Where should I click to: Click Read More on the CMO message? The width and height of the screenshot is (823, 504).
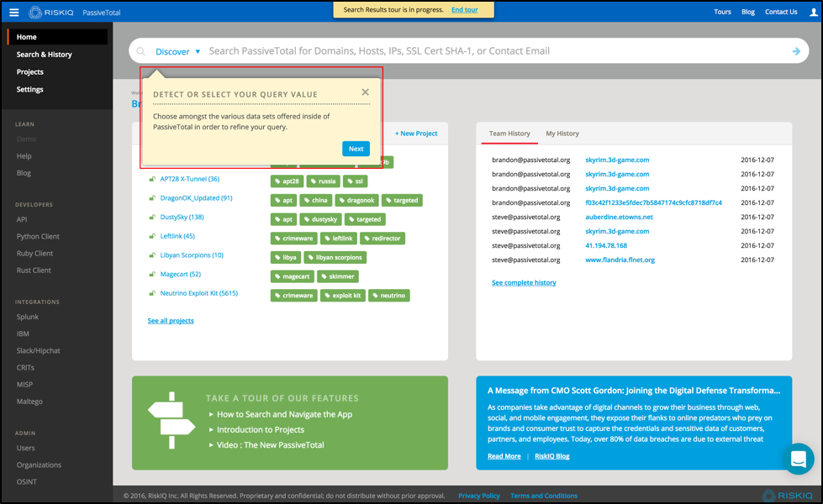[x=504, y=456]
